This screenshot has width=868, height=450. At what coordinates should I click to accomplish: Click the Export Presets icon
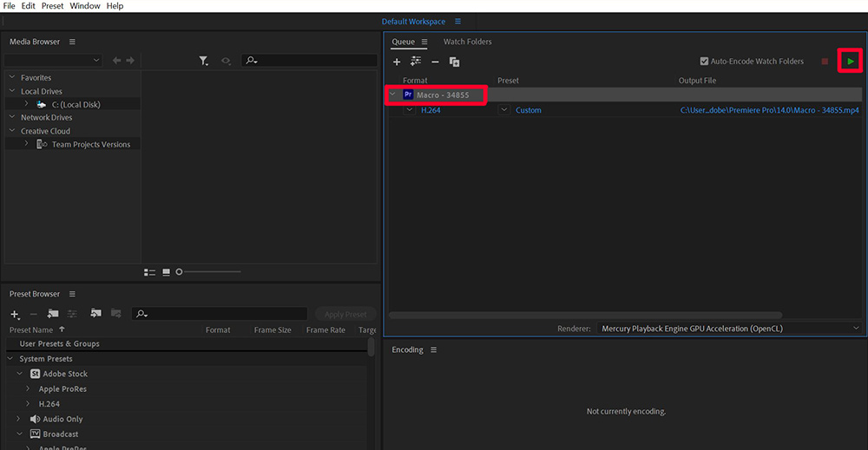(x=115, y=314)
